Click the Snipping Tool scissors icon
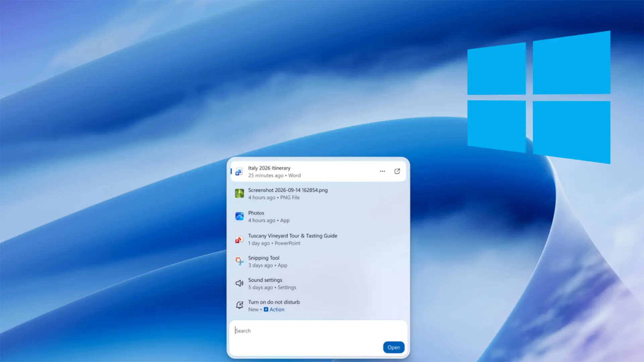Image resolution: width=644 pixels, height=362 pixels. coord(239,261)
